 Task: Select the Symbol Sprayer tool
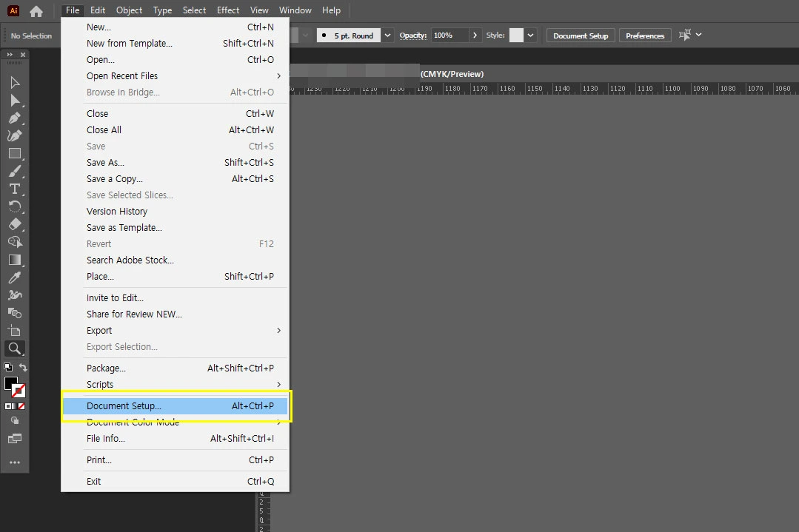pyautogui.click(x=15, y=295)
